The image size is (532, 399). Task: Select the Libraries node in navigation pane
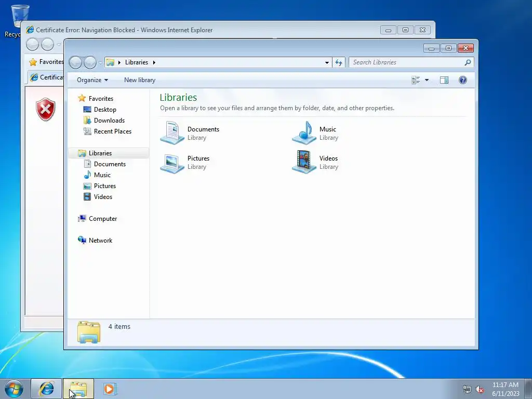coord(100,153)
